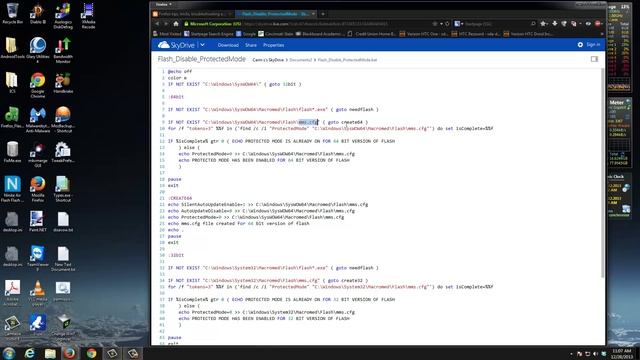This screenshot has width=640, height=360.
Task: Open the Firefox downloads arrow icon
Action: (x=554, y=24)
